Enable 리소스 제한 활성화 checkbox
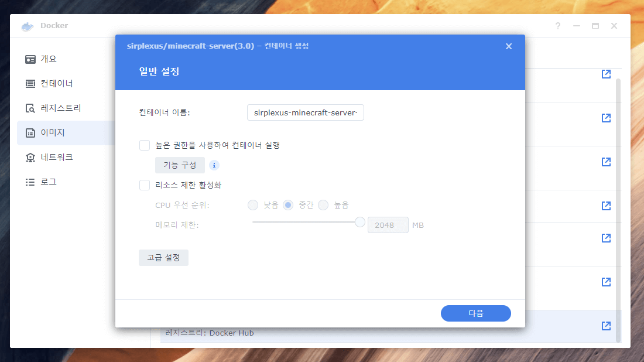This screenshot has width=644, height=362. 145,185
